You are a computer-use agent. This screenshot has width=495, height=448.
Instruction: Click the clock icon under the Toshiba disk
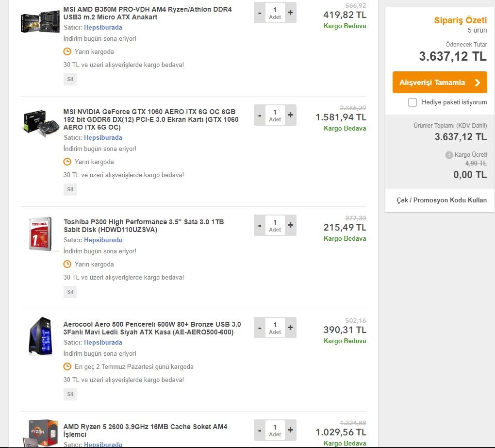(x=67, y=264)
